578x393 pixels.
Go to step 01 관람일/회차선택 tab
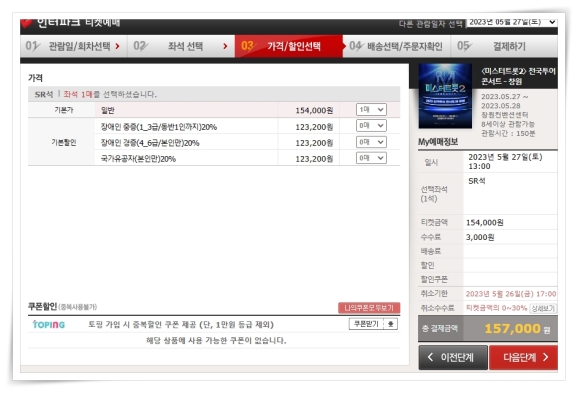(x=74, y=46)
